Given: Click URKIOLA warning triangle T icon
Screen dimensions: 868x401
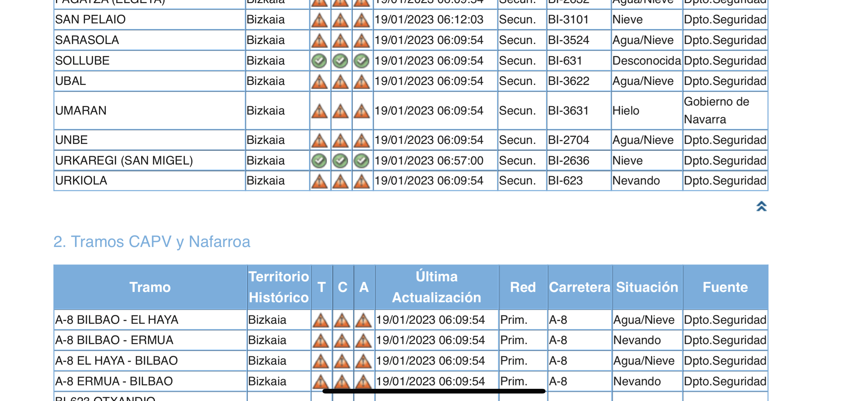Looking at the screenshot, I should click(x=319, y=181).
